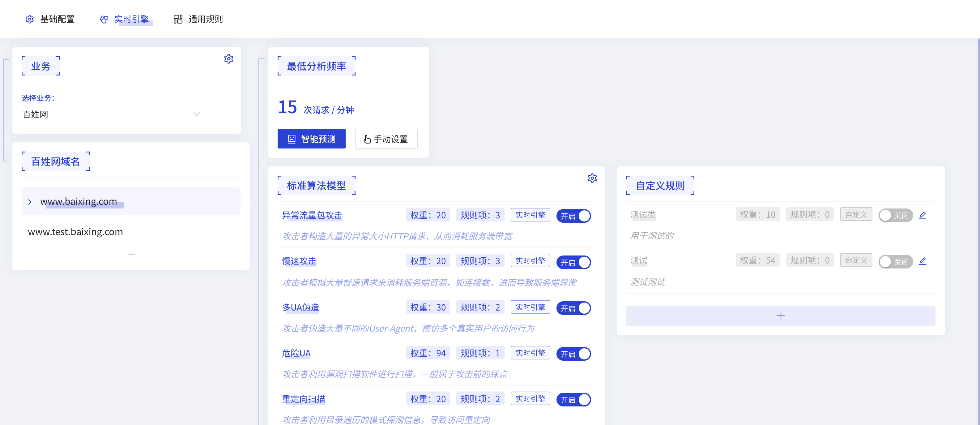Click 规则项: 2 on 重定向扫描 row
Image resolution: width=980 pixels, height=425 pixels.
(480, 398)
